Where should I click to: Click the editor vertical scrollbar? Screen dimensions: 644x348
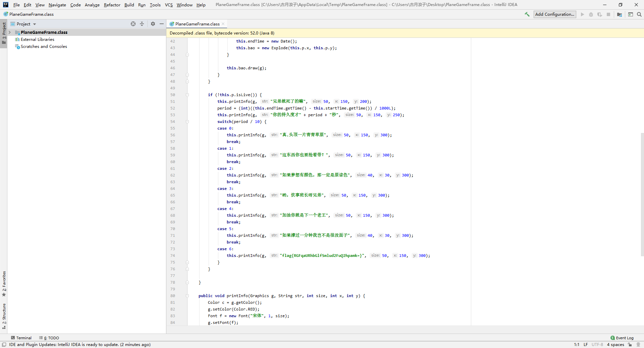(642, 194)
